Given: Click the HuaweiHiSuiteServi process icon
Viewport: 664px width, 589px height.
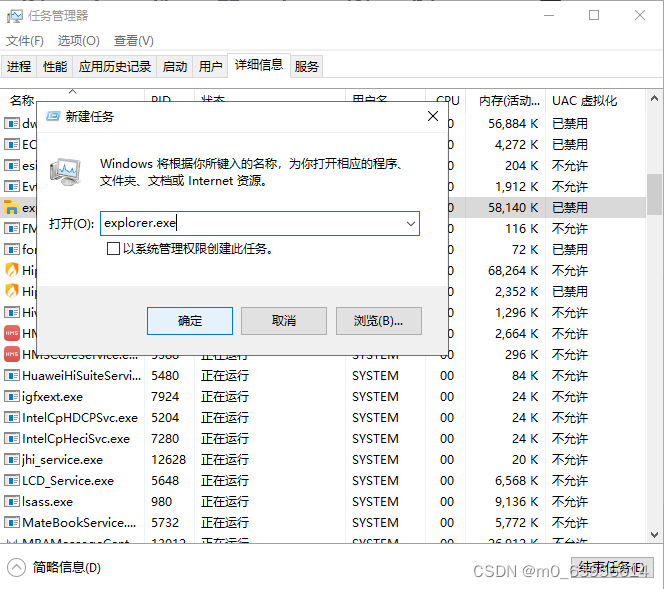Looking at the screenshot, I should [12, 375].
